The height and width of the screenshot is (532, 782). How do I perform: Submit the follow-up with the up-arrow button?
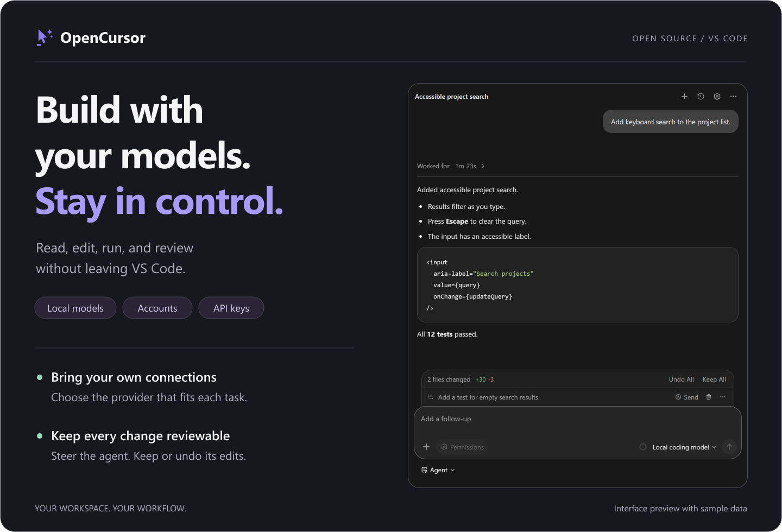pos(729,447)
